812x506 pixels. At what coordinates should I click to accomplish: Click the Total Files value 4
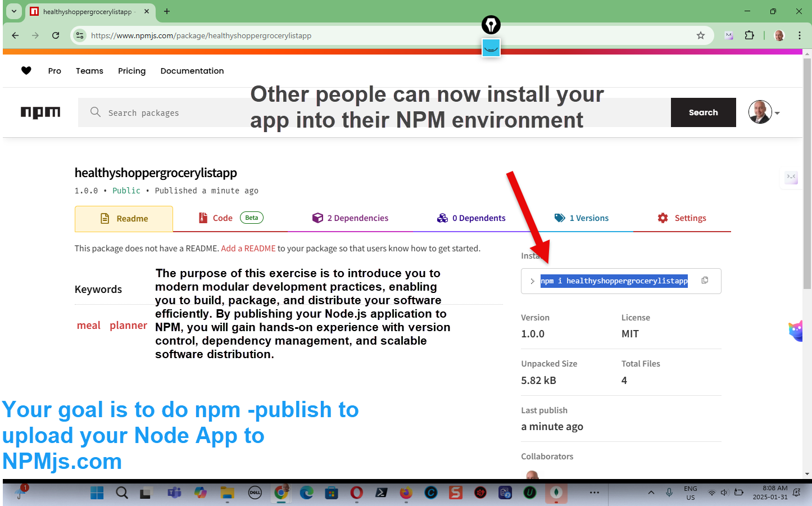[624, 381]
